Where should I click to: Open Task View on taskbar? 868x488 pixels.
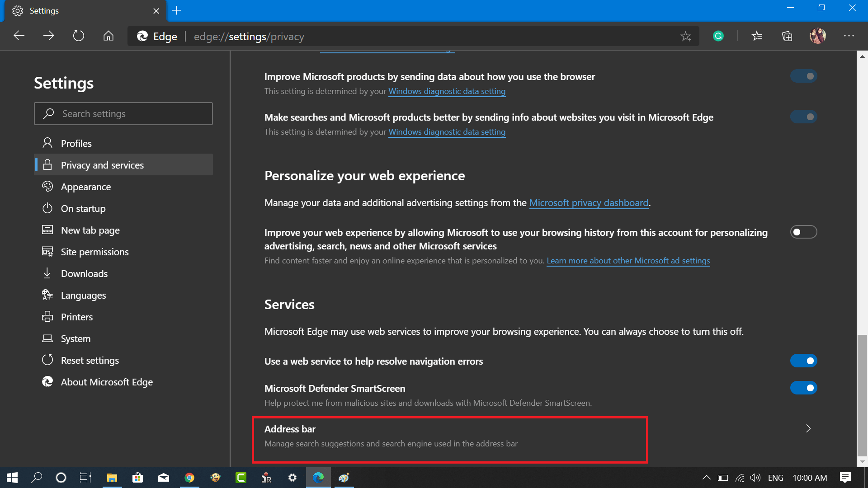pos(85,478)
